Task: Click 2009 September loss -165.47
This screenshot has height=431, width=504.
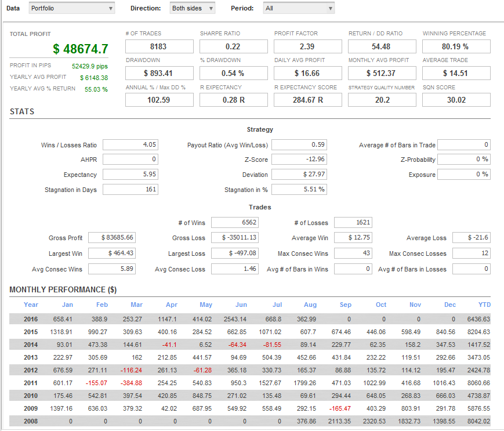Action: coord(340,408)
